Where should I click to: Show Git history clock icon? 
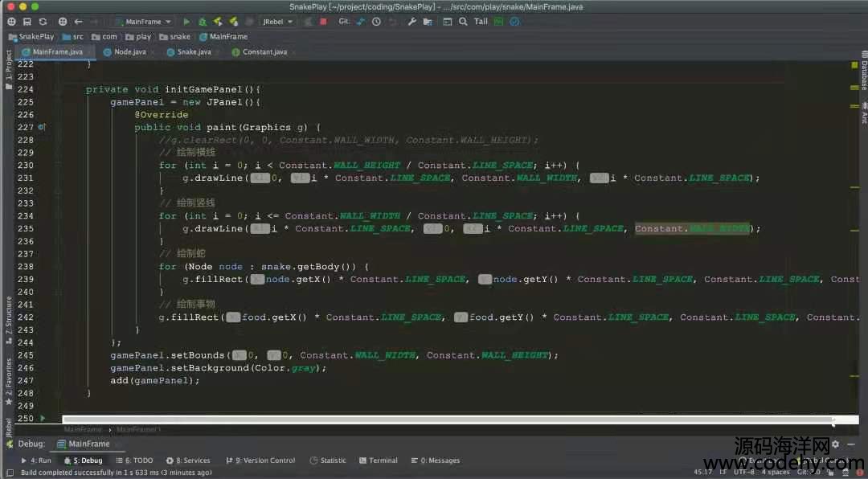pyautogui.click(x=376, y=22)
